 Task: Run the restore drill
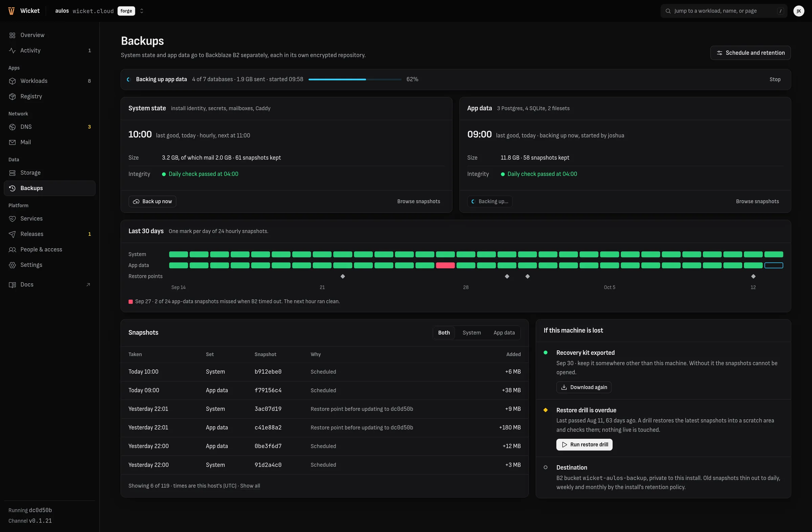584,445
